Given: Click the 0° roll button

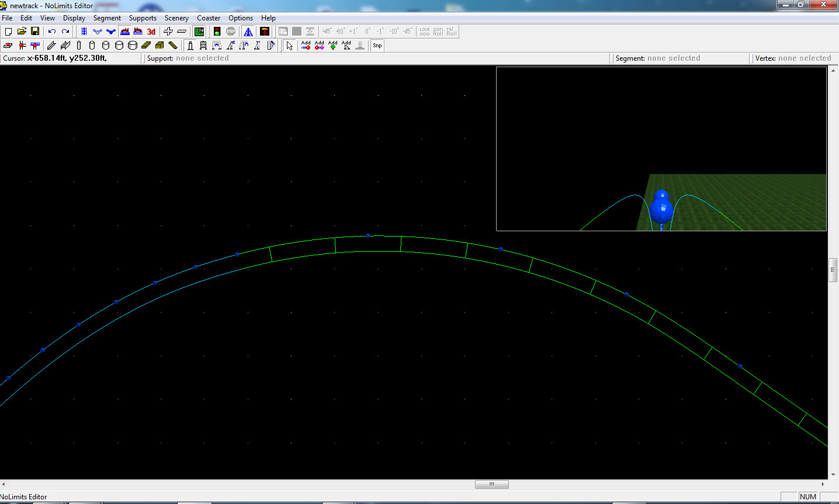Looking at the screenshot, I should 368,32.
